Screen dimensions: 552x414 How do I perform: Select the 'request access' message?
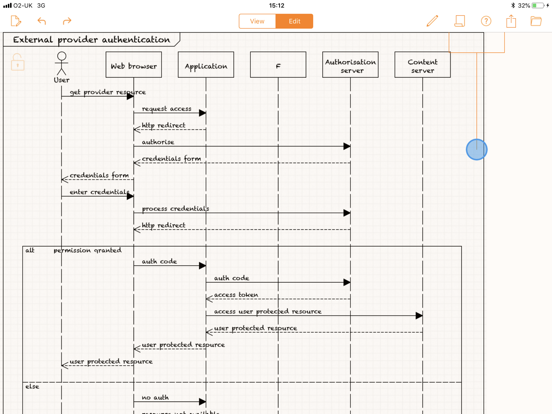pos(167,109)
